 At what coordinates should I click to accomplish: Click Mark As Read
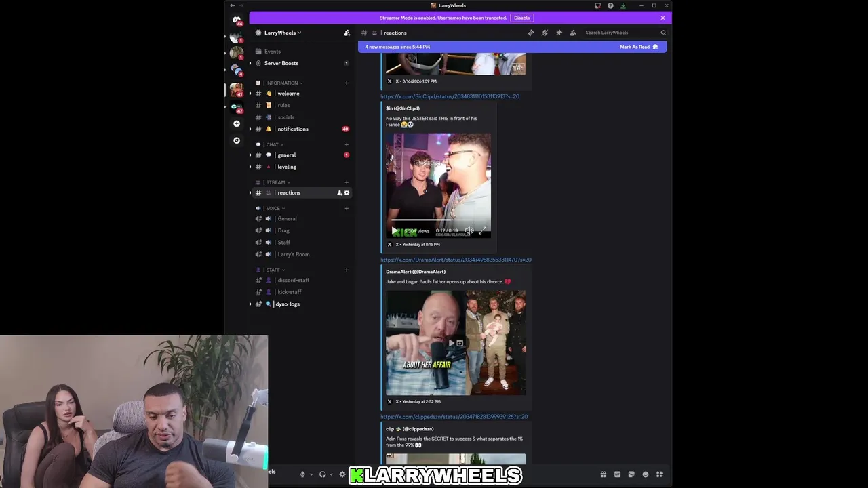639,47
